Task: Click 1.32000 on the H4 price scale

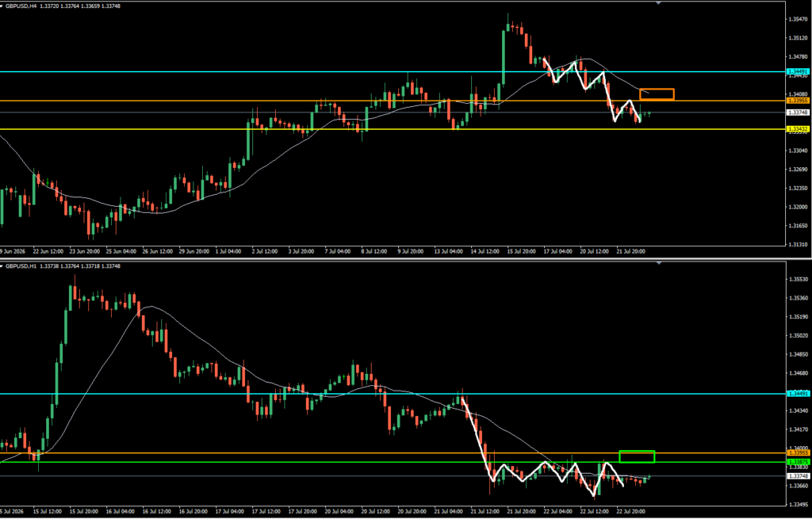Action: [x=798, y=208]
